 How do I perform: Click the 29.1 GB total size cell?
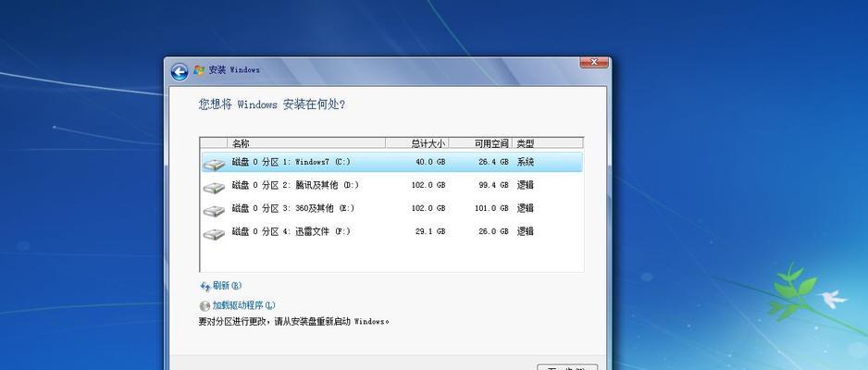(x=430, y=232)
